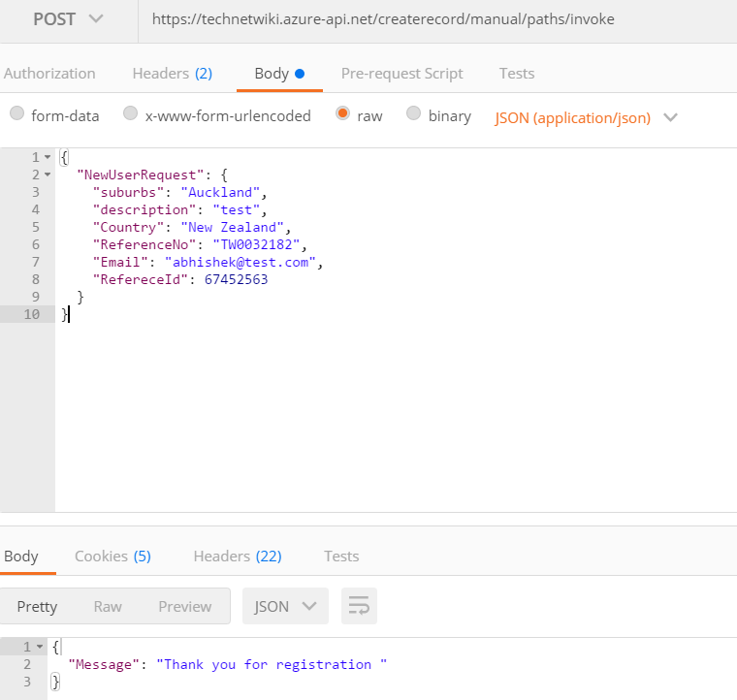
Task: Toggle the response line wrap icon
Action: 359,606
